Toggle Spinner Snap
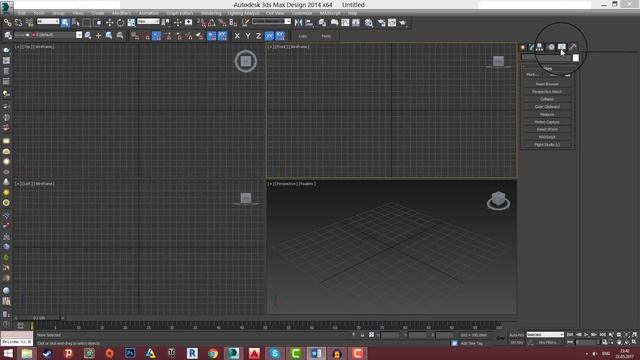This screenshot has width=640, height=360. pos(233,22)
